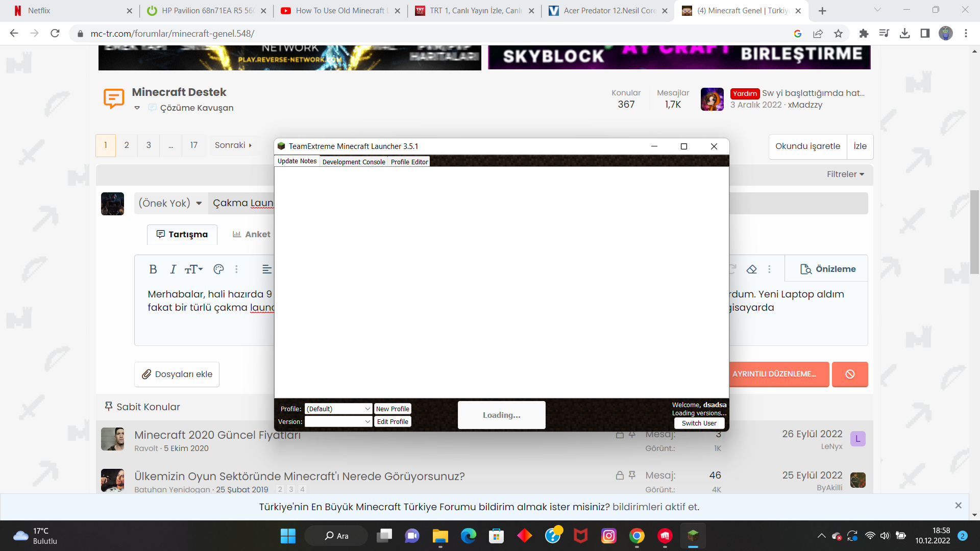Click the Chrome profile avatar
This screenshot has width=980, height=551.
946,33
